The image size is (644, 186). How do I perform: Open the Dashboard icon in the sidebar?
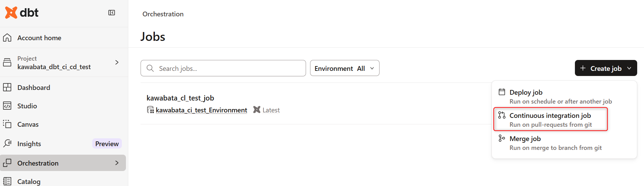click(7, 88)
